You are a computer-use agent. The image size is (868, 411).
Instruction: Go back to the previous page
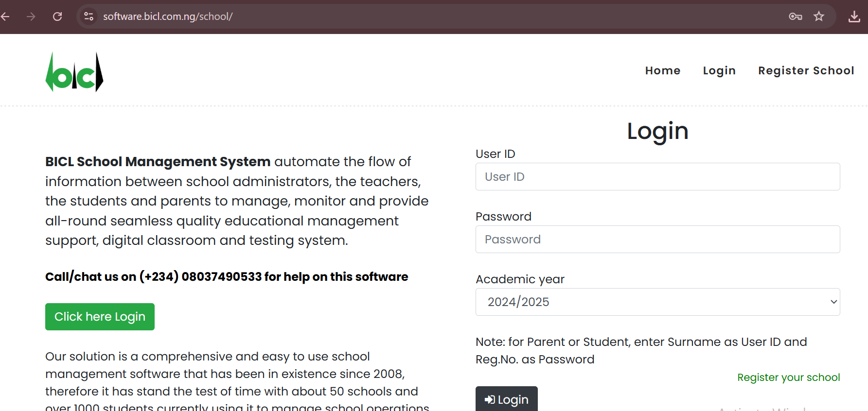pyautogui.click(x=5, y=17)
